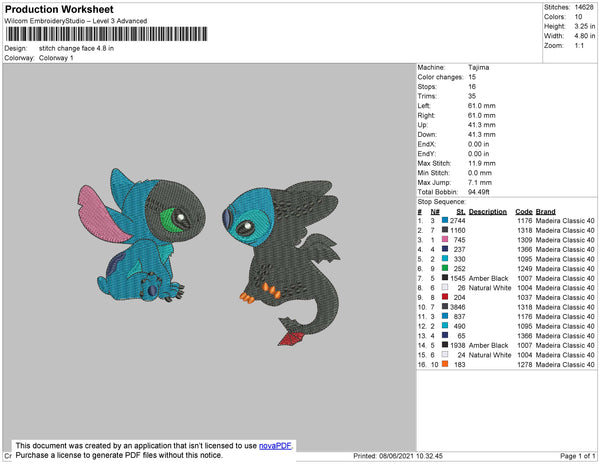Click 'Amber Black' description in row 7

[488, 278]
